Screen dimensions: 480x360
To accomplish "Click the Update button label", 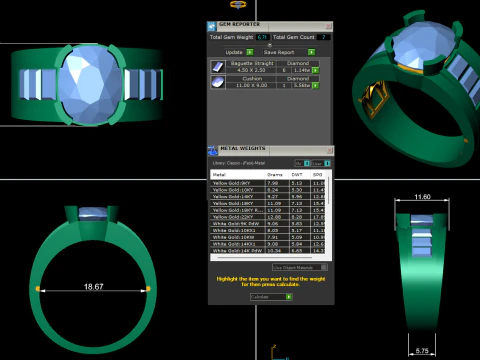I will click(x=234, y=52).
